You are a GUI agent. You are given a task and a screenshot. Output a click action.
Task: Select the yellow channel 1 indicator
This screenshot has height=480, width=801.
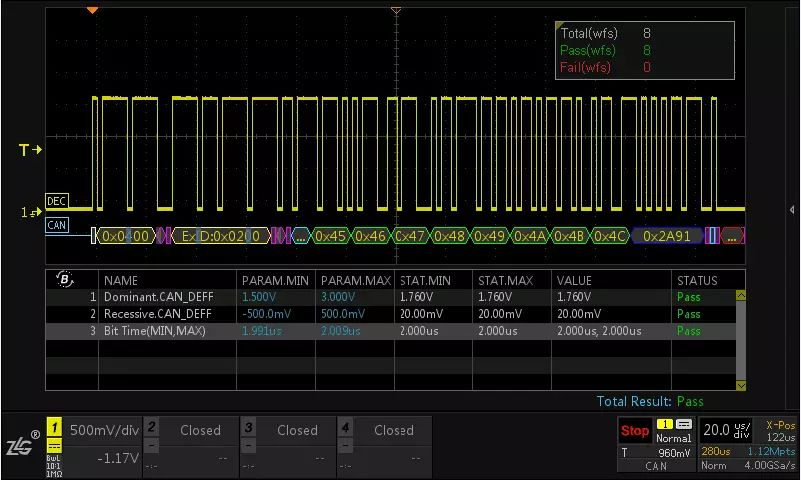tap(54, 427)
